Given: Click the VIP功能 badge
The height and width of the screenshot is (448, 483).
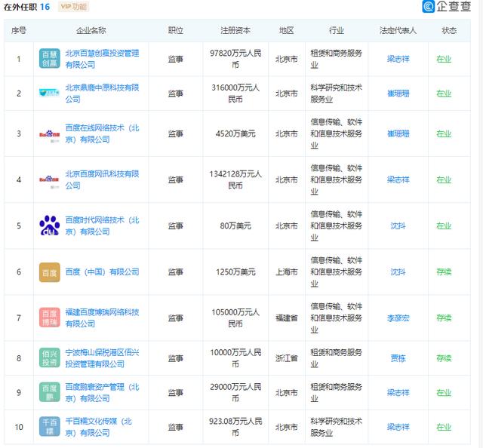Looking at the screenshot, I should click(74, 7).
